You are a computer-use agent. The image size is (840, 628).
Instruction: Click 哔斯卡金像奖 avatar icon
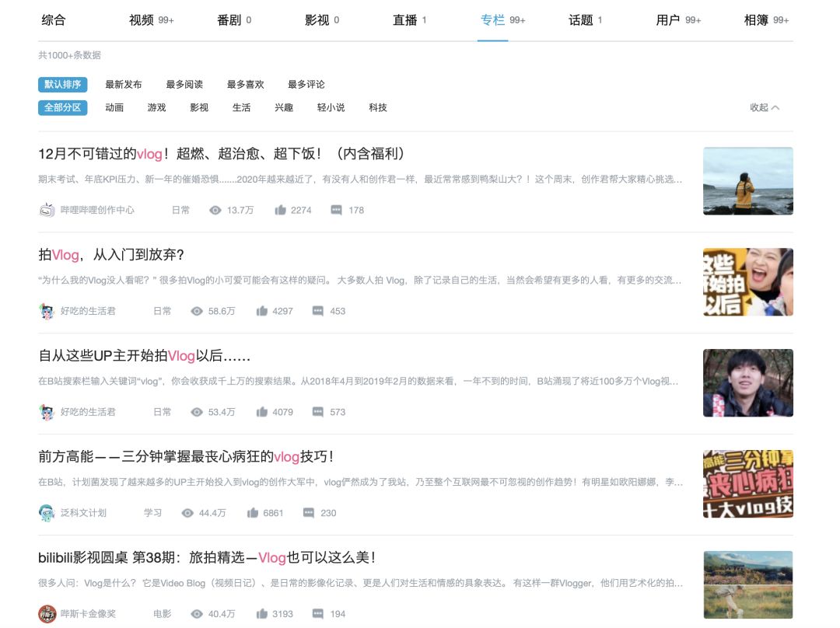coord(47,614)
